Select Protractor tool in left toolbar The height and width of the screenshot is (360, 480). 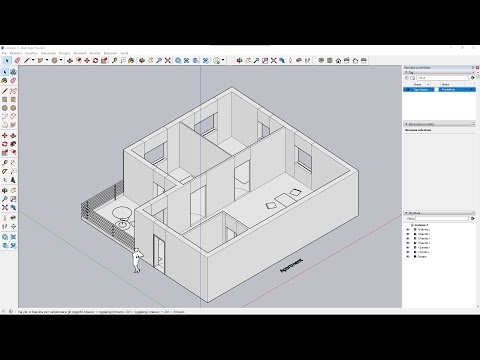5,171
